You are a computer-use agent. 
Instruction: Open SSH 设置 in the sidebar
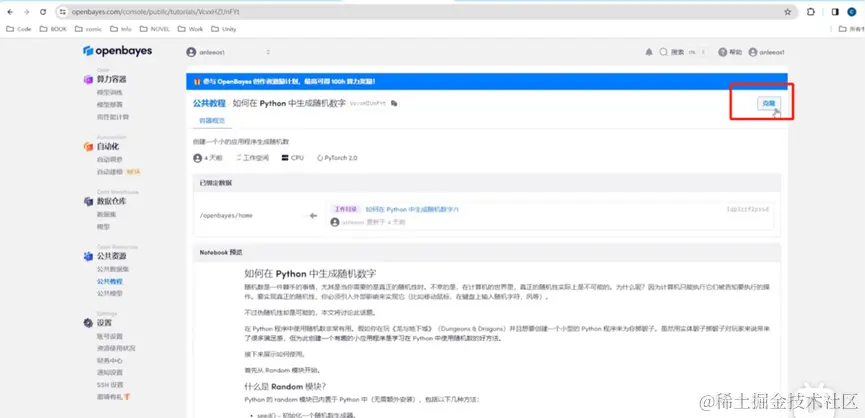click(110, 385)
